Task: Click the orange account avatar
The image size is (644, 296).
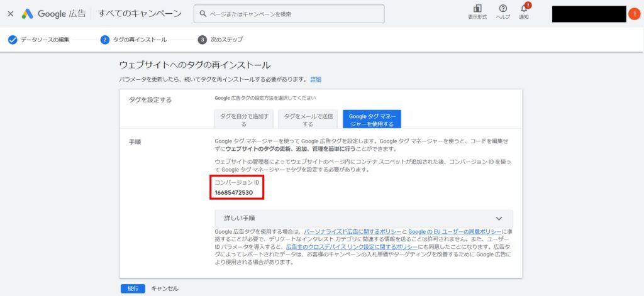Action: (634, 14)
